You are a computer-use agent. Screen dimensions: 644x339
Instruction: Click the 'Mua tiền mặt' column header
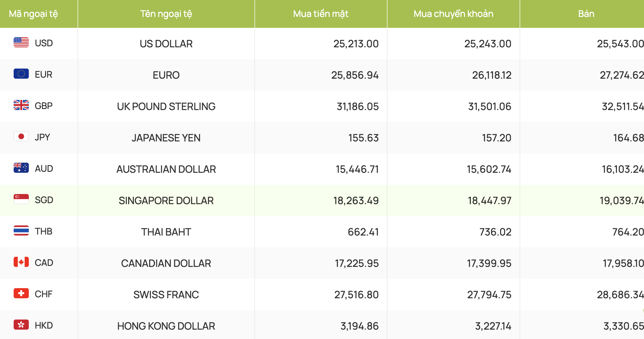click(x=321, y=14)
